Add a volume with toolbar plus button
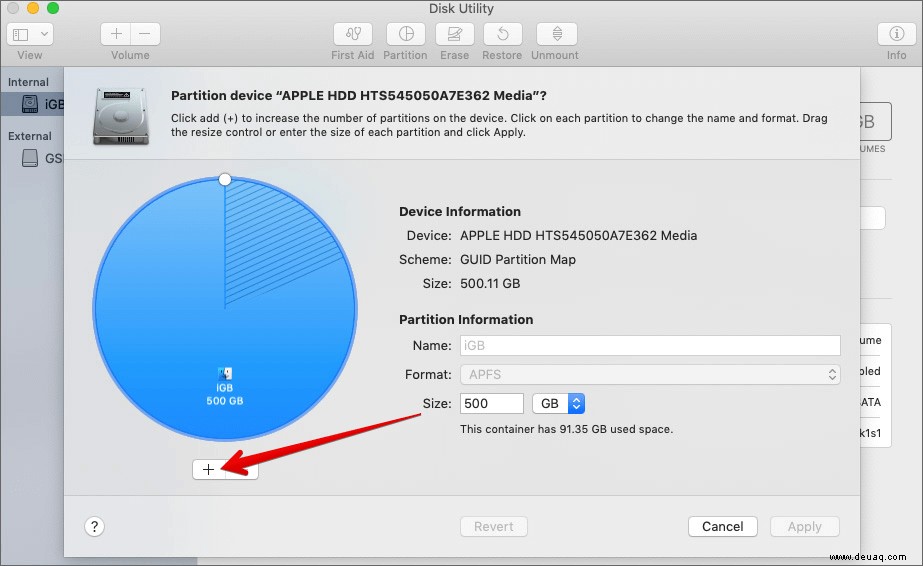The height and width of the screenshot is (566, 923). click(x=116, y=34)
